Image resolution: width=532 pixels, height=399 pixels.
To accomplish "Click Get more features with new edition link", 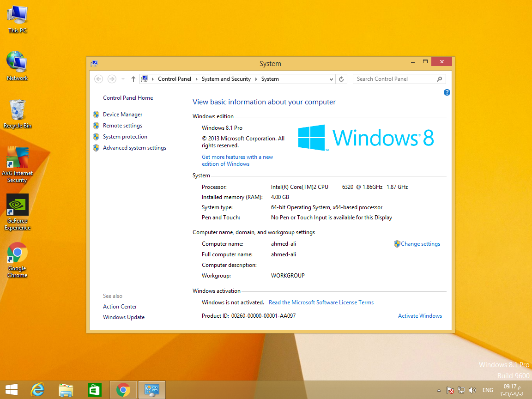I will pos(237,161).
